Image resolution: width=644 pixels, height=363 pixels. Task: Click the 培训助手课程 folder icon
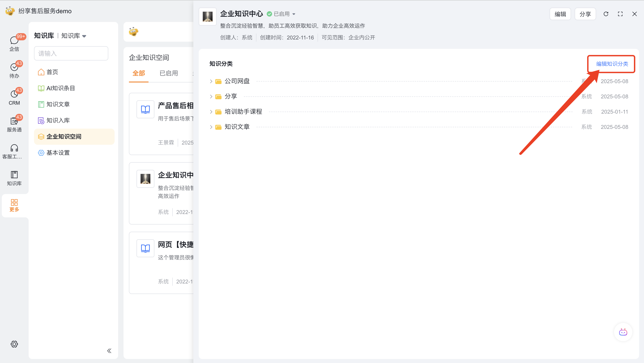point(218,112)
